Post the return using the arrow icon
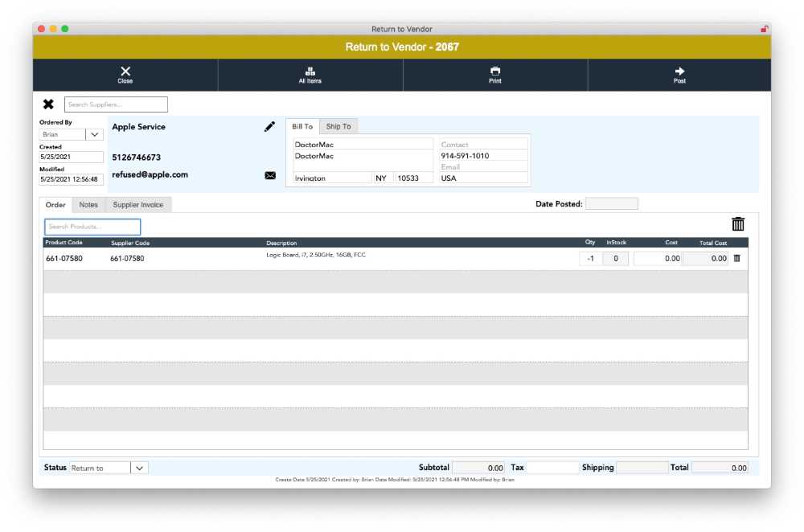Viewport: 804px width, 532px height. point(679,75)
